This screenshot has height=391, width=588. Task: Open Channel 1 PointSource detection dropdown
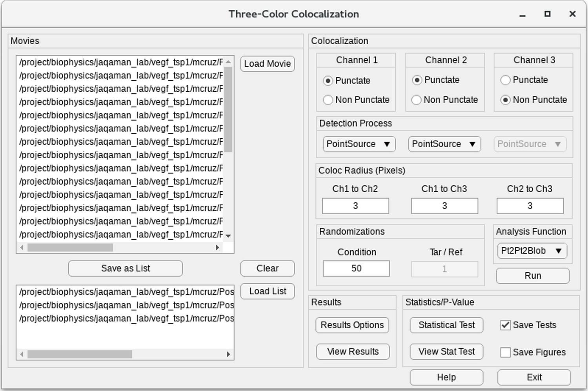[x=359, y=144]
